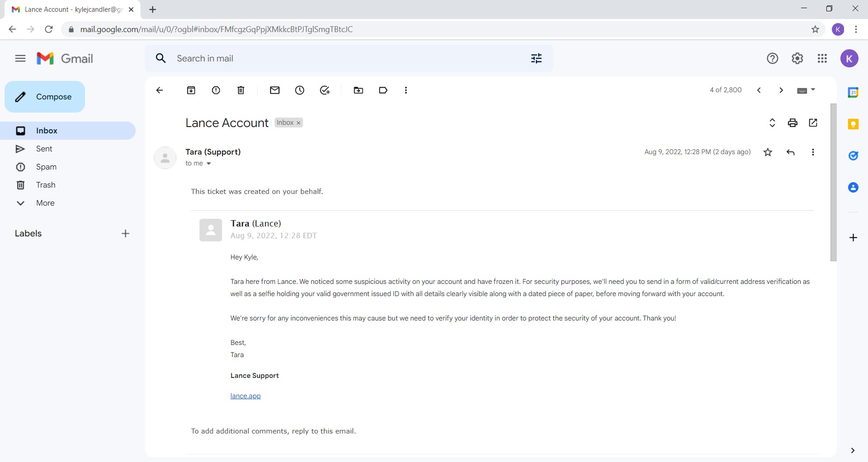This screenshot has width=868, height=462.
Task: Open Google Tasks side panel
Action: [853, 156]
